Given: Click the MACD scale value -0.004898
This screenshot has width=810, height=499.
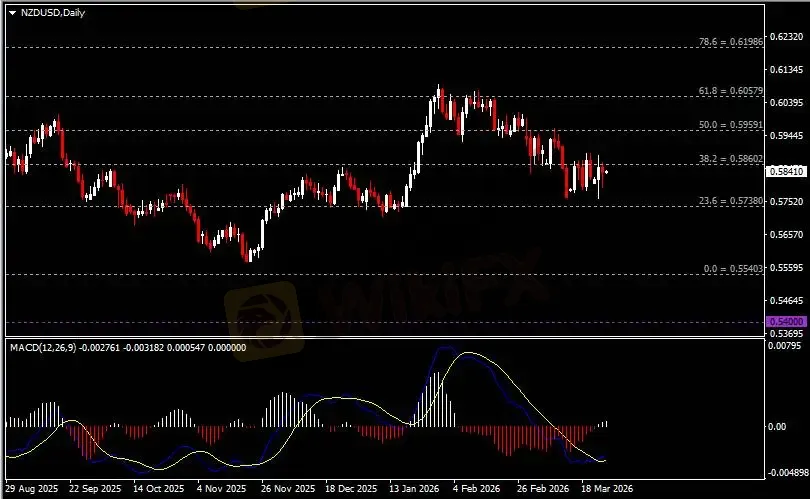Looking at the screenshot, I should point(788,473).
